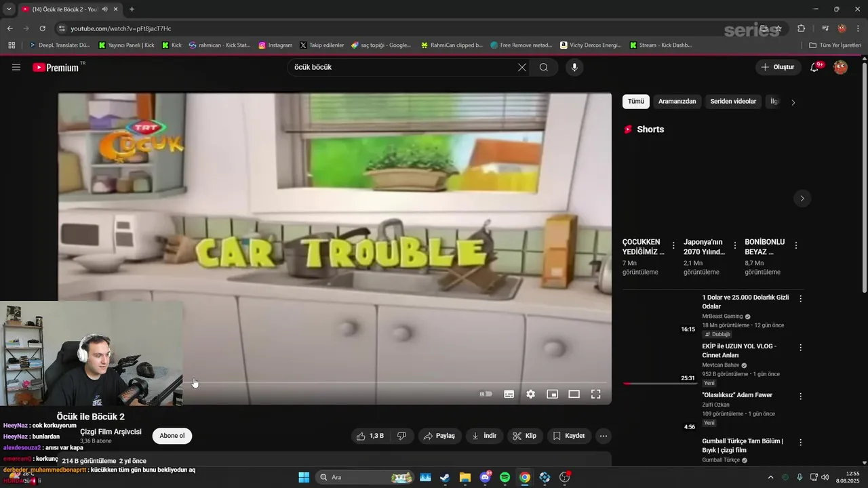This screenshot has width=868, height=488.
Task: Go back in Chrome browser
Action: pos(10,28)
